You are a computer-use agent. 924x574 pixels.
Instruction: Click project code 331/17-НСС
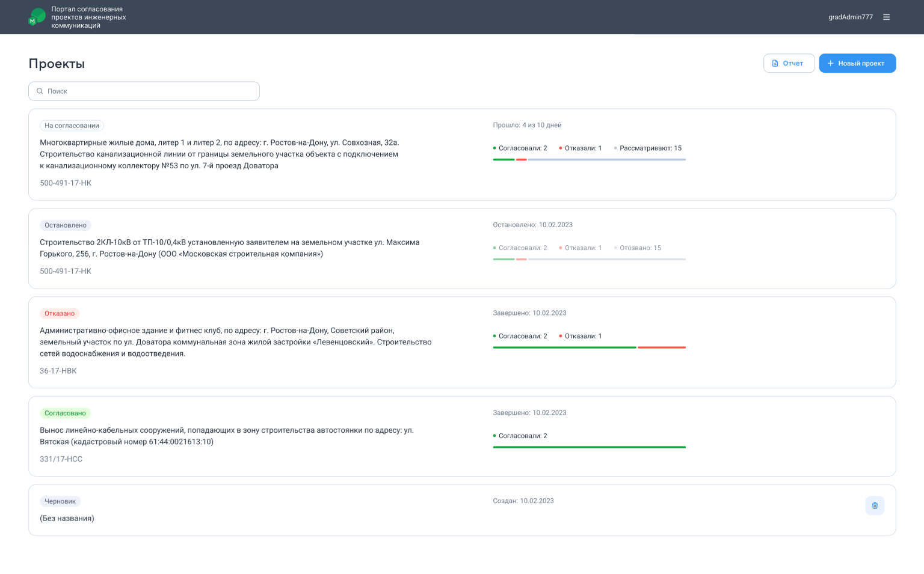[x=61, y=459]
